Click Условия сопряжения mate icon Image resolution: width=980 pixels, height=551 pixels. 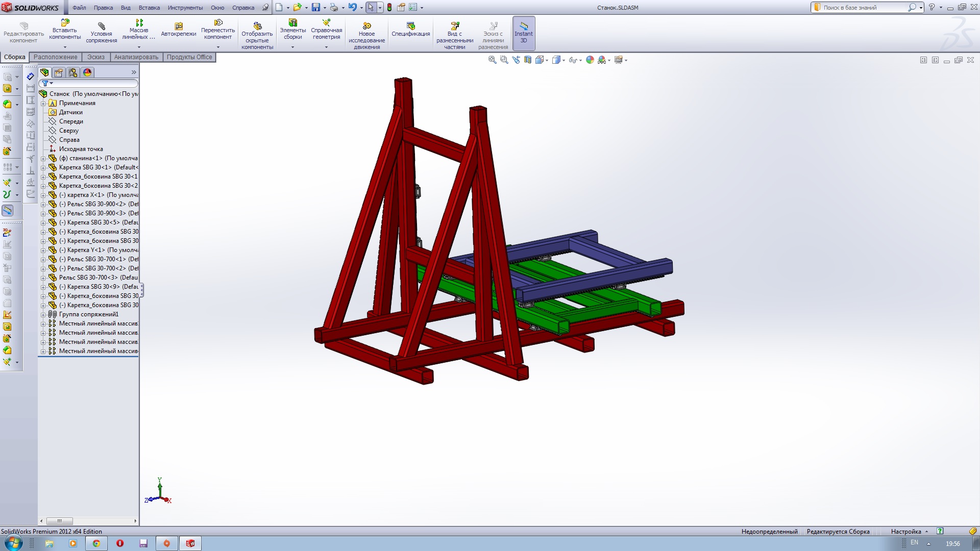pyautogui.click(x=101, y=26)
